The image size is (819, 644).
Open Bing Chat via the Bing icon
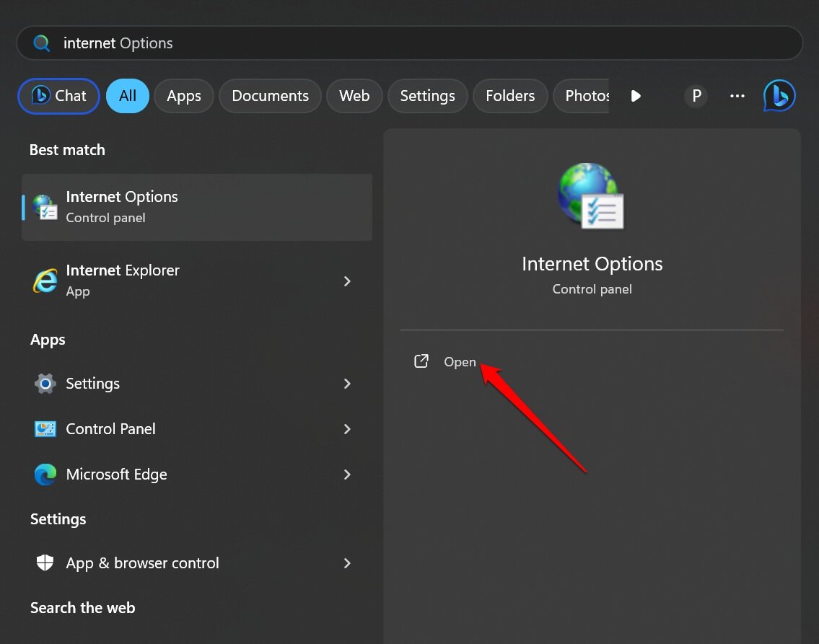779,95
